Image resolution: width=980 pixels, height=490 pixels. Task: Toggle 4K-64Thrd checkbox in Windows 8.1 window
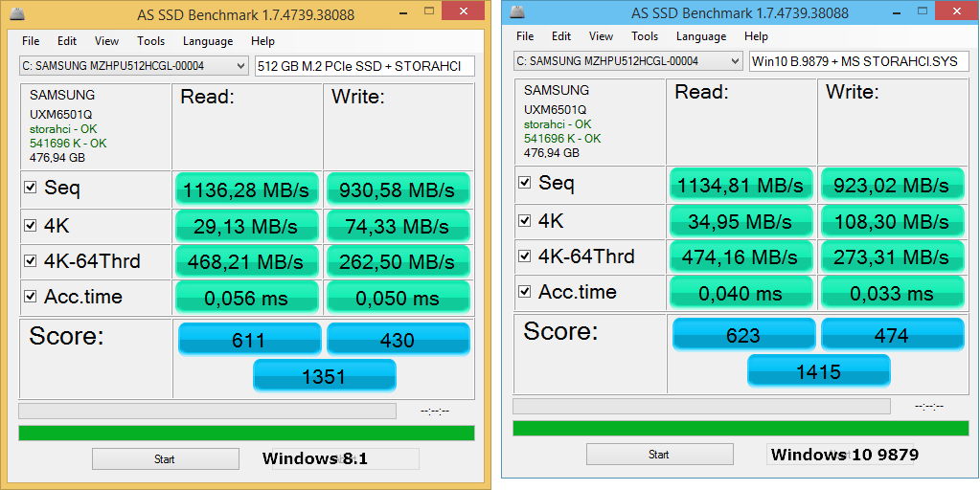[30, 261]
